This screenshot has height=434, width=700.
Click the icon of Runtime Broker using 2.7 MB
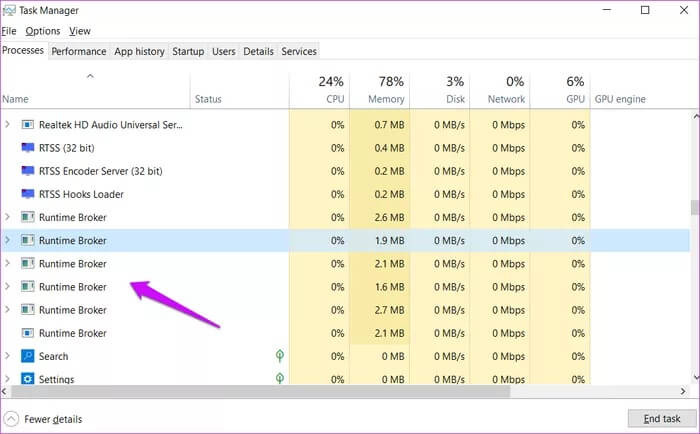pyautogui.click(x=28, y=310)
